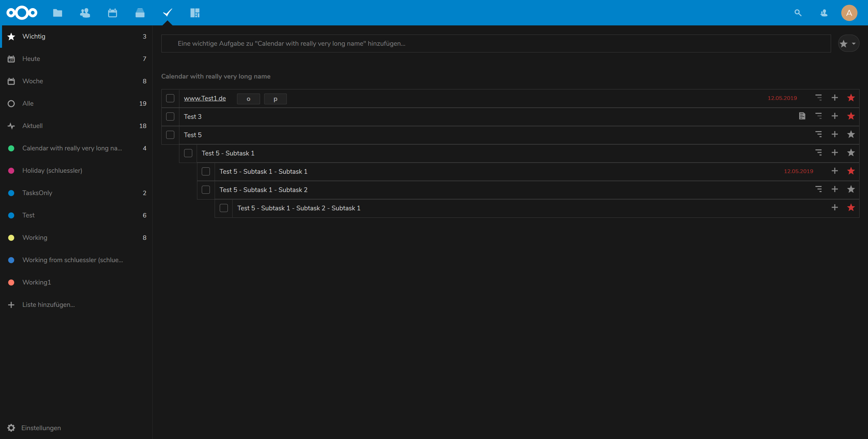Screen dimensions: 868x439
Task: Focus the add important task input field
Action: point(496,43)
